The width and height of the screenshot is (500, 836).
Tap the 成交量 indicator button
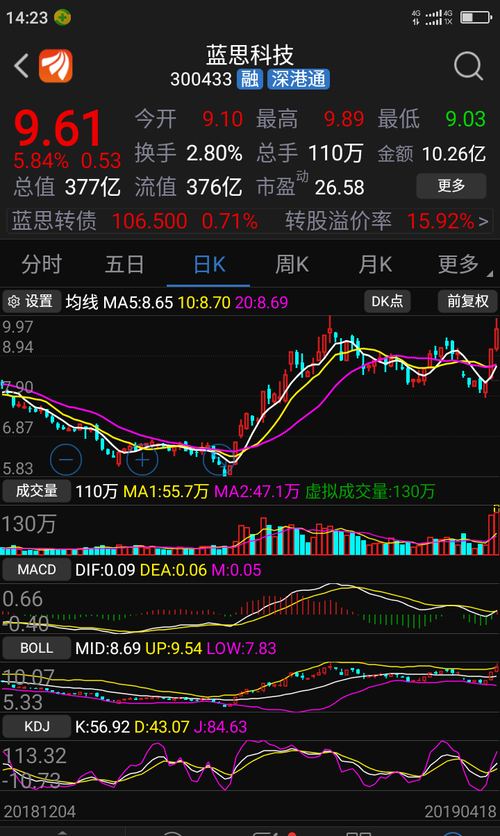[x=36, y=491]
